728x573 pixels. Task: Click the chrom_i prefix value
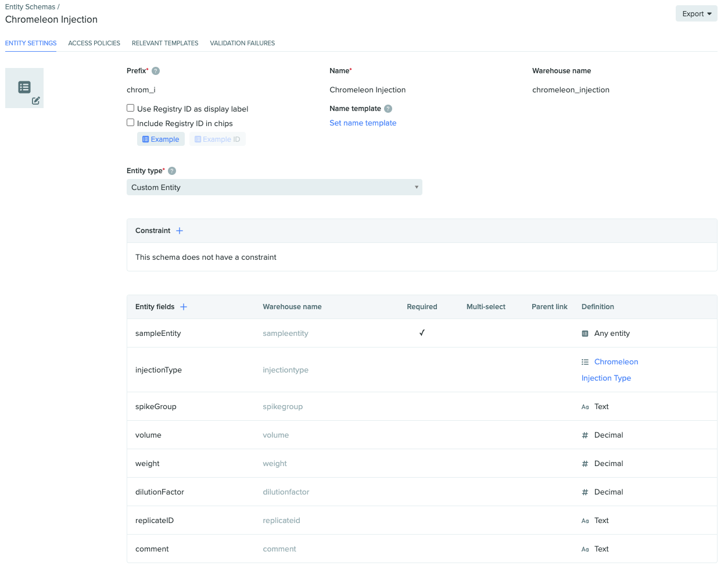pos(141,90)
